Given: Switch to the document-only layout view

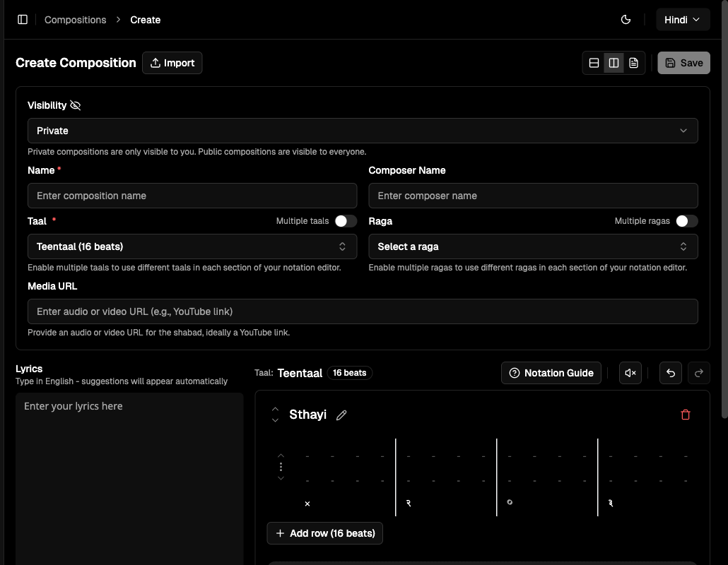Looking at the screenshot, I should coord(633,62).
